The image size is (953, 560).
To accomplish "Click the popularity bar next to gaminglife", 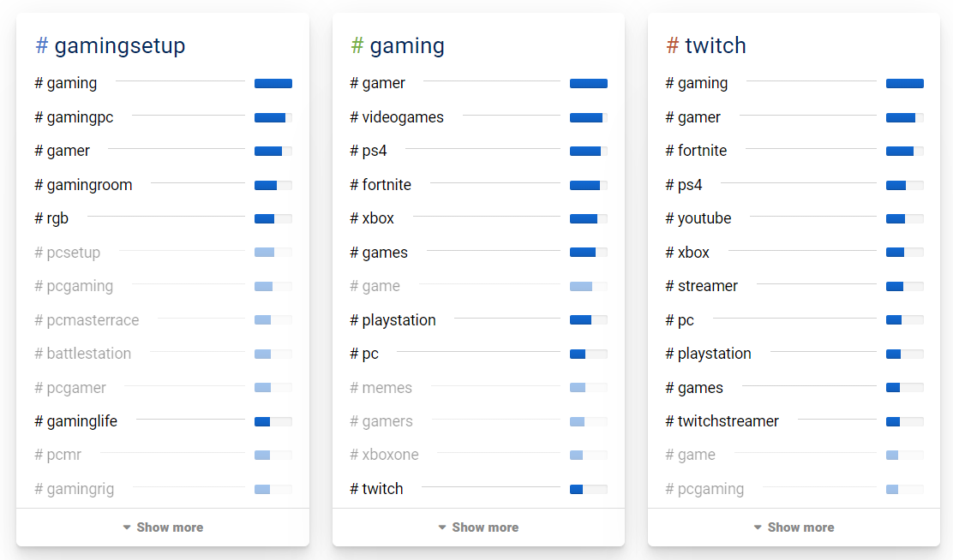I will pos(273,421).
